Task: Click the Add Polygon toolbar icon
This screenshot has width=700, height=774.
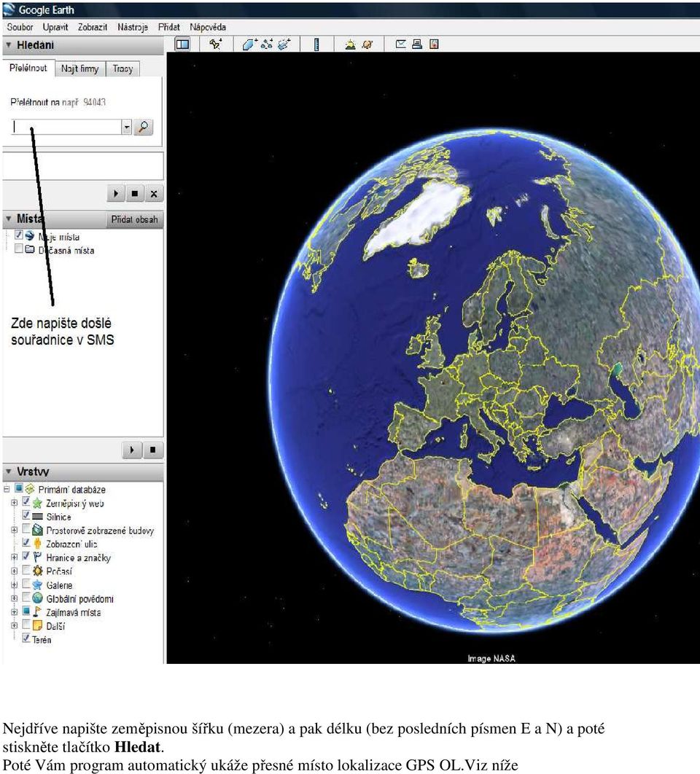Action: (x=249, y=44)
